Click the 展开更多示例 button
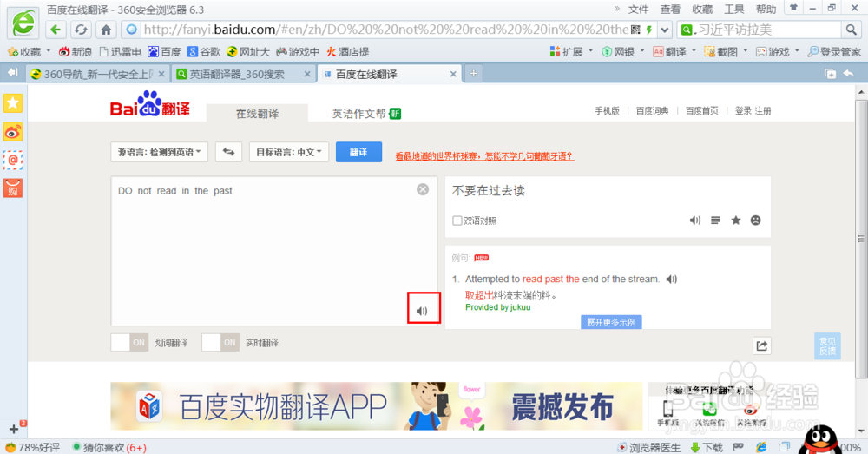This screenshot has height=454, width=868. [x=611, y=322]
